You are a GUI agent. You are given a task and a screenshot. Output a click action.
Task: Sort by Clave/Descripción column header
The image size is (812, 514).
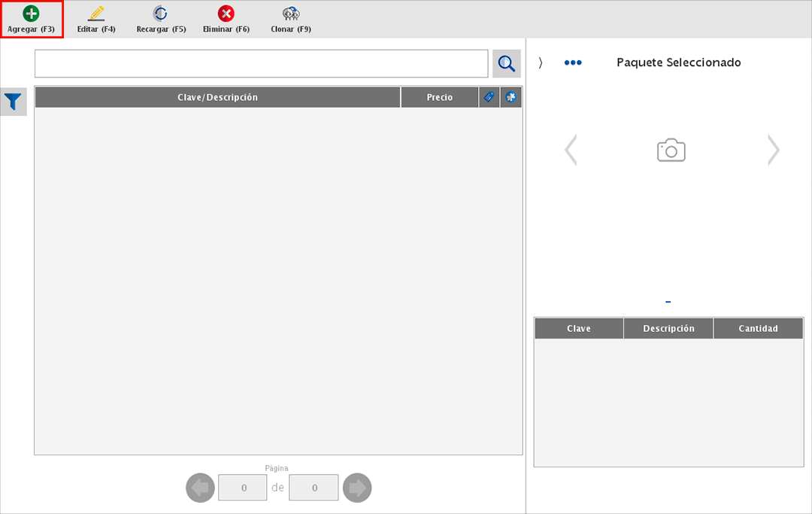click(217, 97)
